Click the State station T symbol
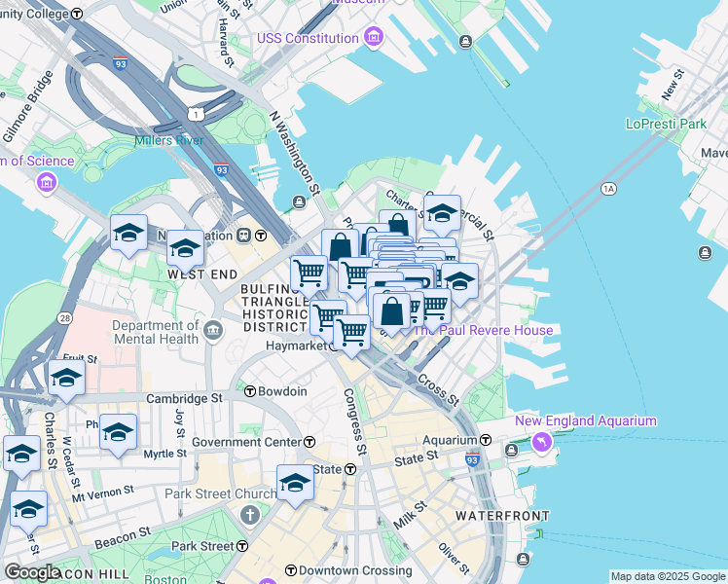 (x=350, y=469)
